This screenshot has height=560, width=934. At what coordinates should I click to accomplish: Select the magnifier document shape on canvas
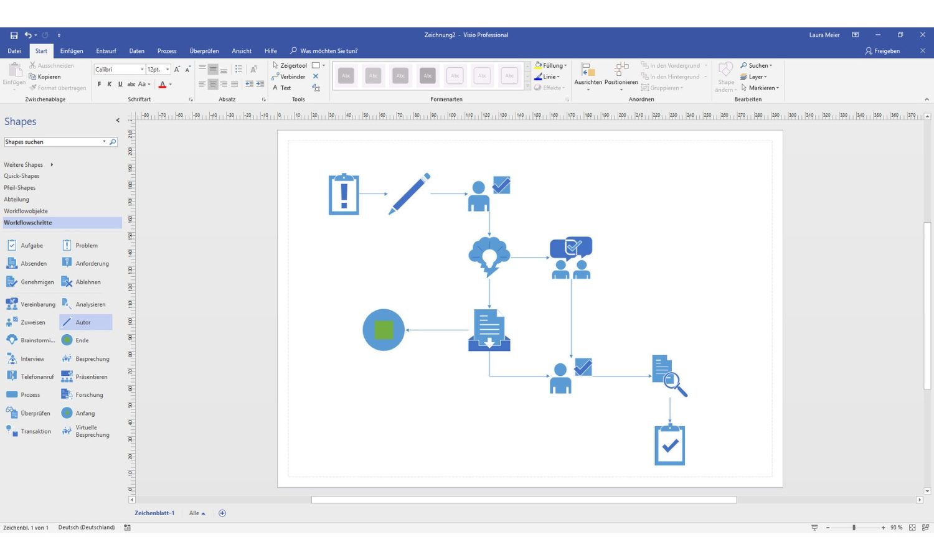pyautogui.click(x=670, y=376)
